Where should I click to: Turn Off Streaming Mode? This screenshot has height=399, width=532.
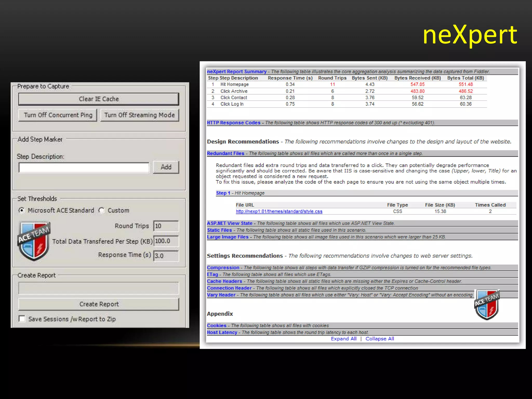pos(140,115)
